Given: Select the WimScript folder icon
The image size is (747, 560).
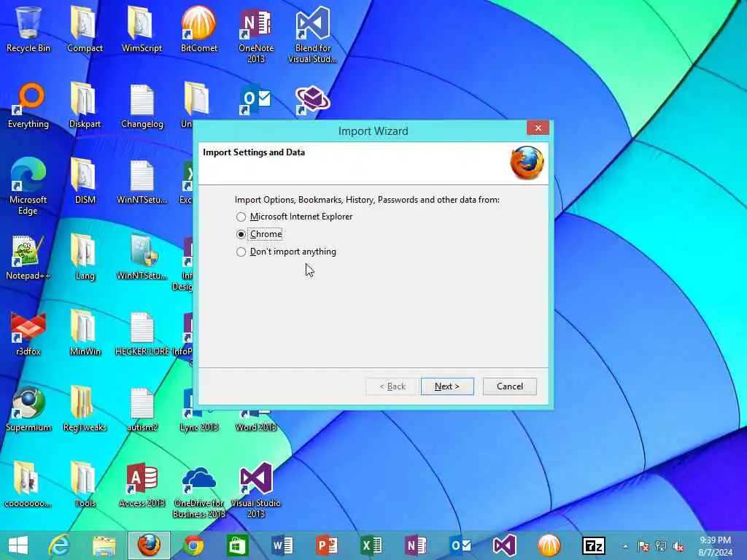Looking at the screenshot, I should pos(142,29).
